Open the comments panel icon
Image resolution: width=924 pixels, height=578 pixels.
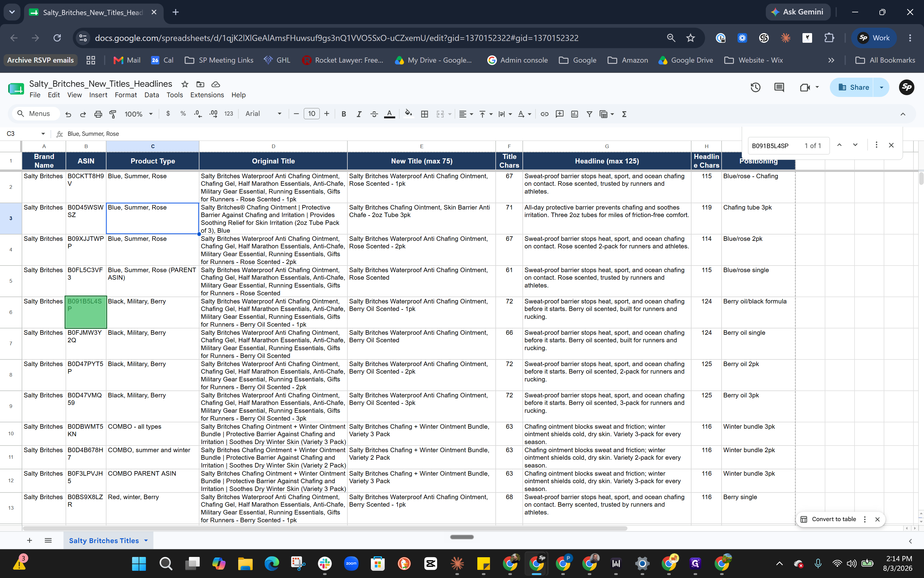tap(779, 88)
